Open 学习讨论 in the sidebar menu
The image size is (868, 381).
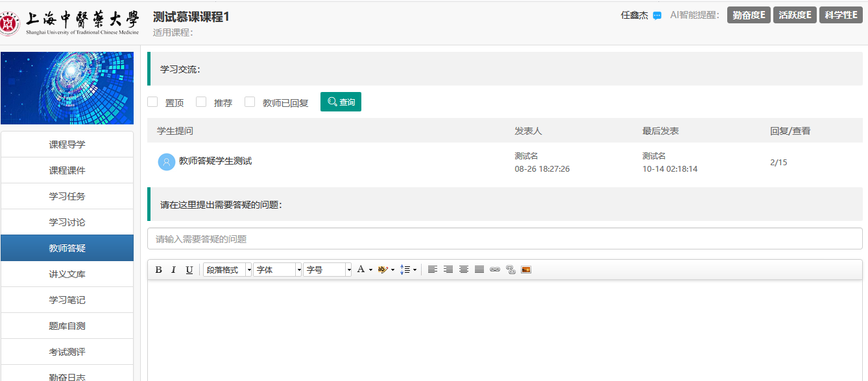67,222
